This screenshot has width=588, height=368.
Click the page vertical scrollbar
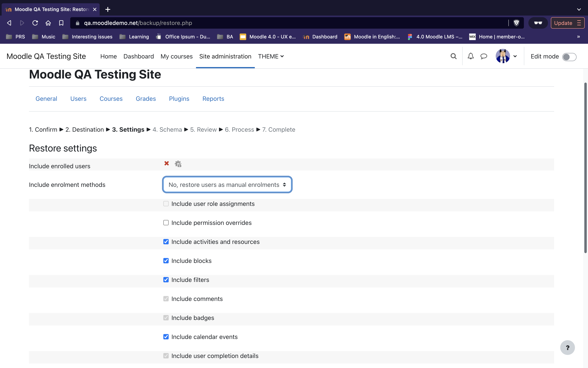pyautogui.click(x=586, y=168)
